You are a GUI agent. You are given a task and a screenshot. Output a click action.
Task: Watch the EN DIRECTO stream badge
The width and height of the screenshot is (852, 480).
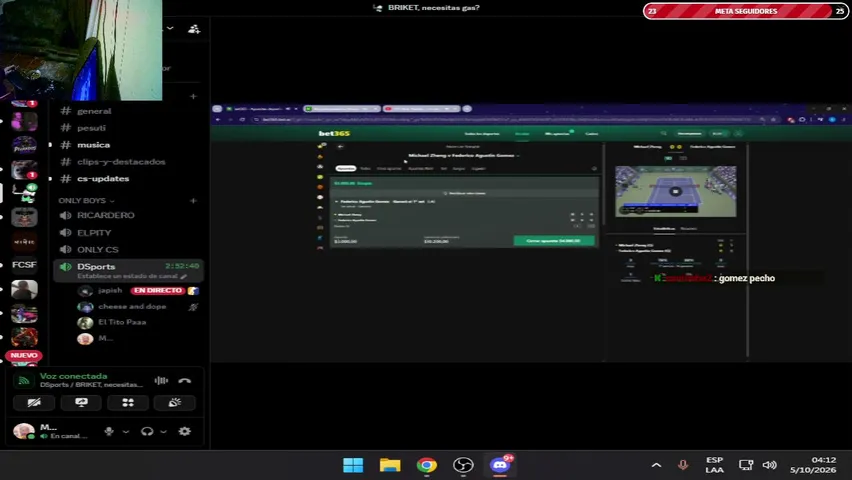(158, 290)
